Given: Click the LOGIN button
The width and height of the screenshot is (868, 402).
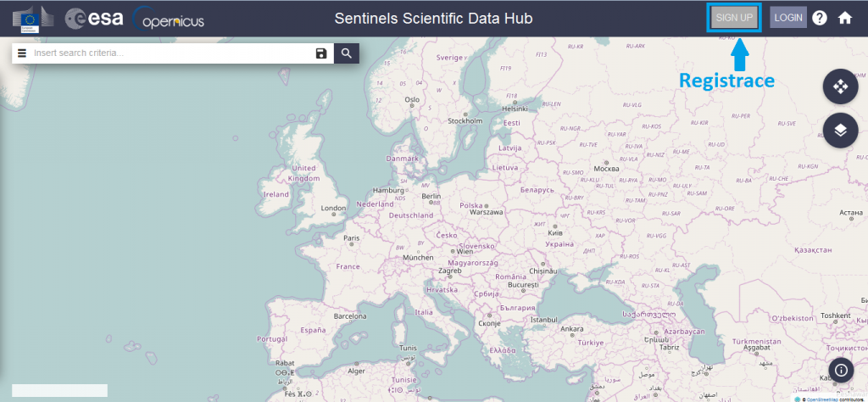Looking at the screenshot, I should (788, 17).
